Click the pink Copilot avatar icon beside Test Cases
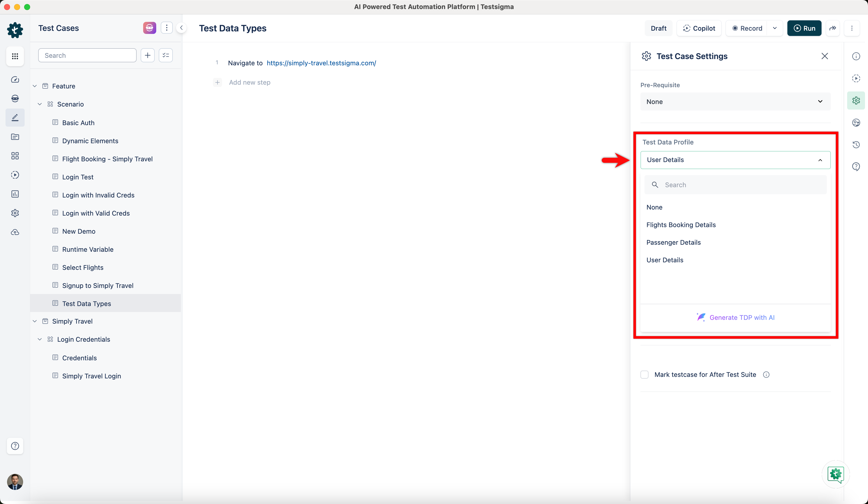 (x=149, y=28)
